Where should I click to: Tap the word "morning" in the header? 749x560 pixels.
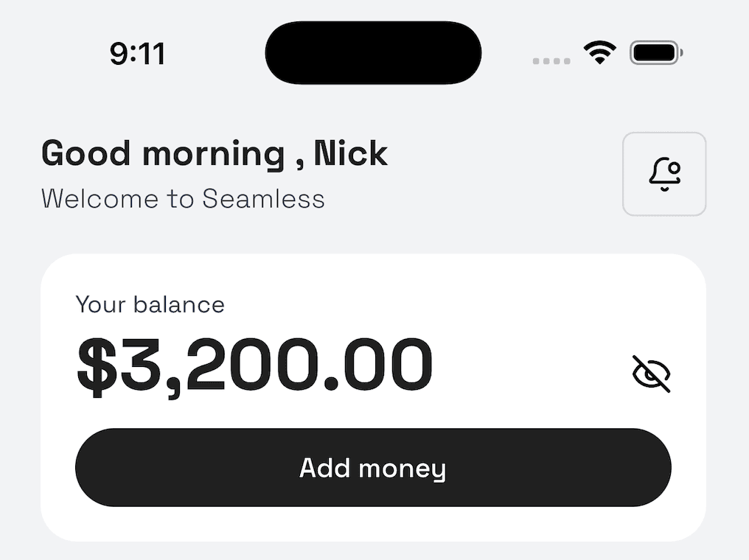pos(213,154)
